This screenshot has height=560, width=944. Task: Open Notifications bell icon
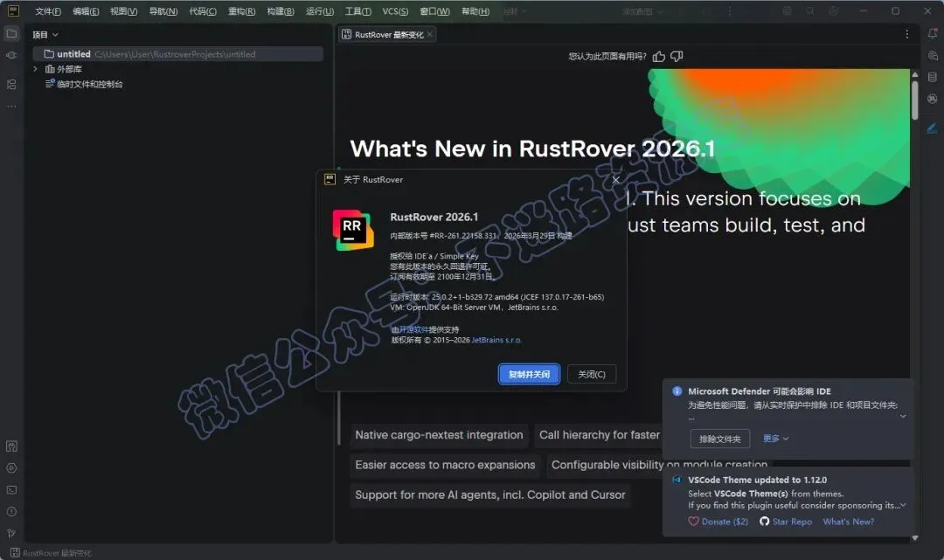(932, 34)
